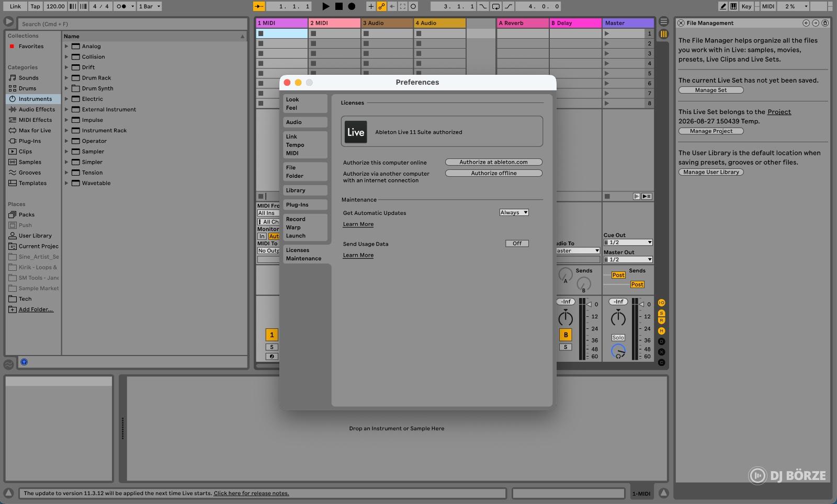Toggle the Mixer section M button

point(661,331)
